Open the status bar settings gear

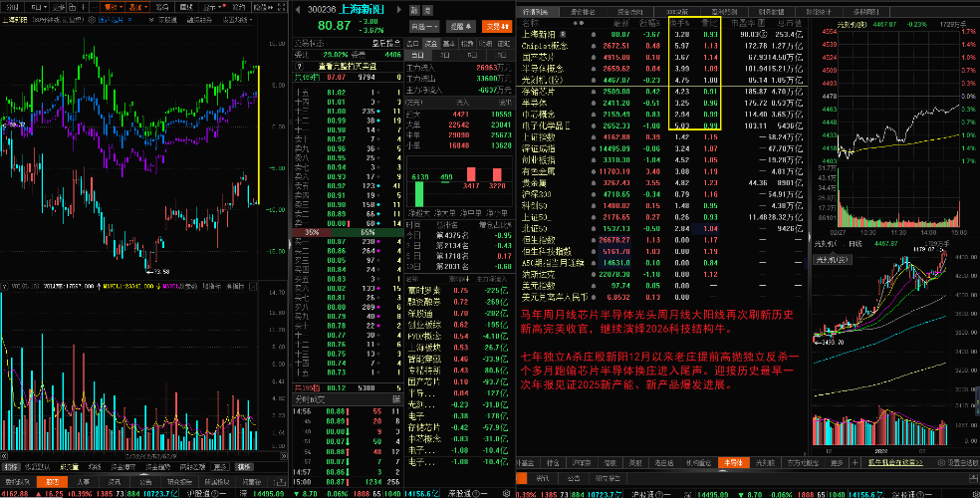[x=506, y=493]
